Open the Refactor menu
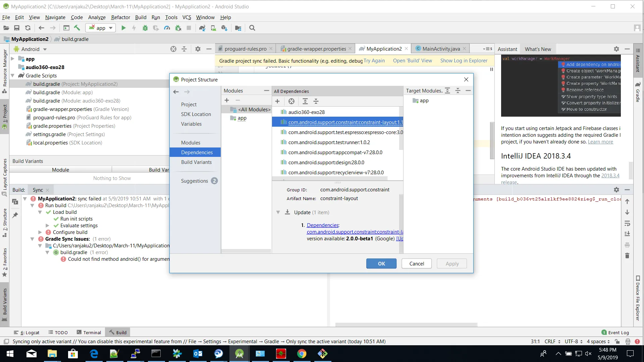Screen dimensions: 644x362 120,17
